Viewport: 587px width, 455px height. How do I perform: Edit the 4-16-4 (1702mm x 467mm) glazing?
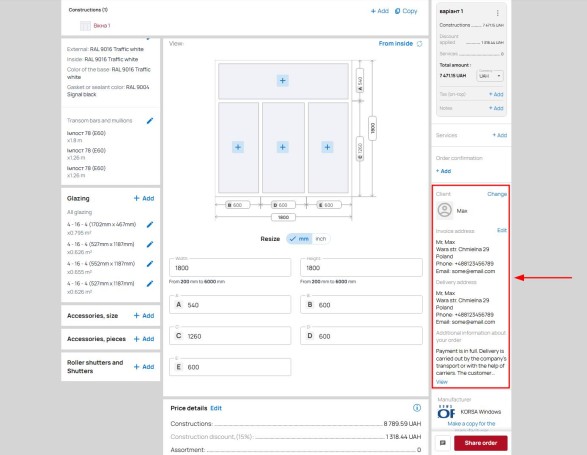[x=150, y=224]
